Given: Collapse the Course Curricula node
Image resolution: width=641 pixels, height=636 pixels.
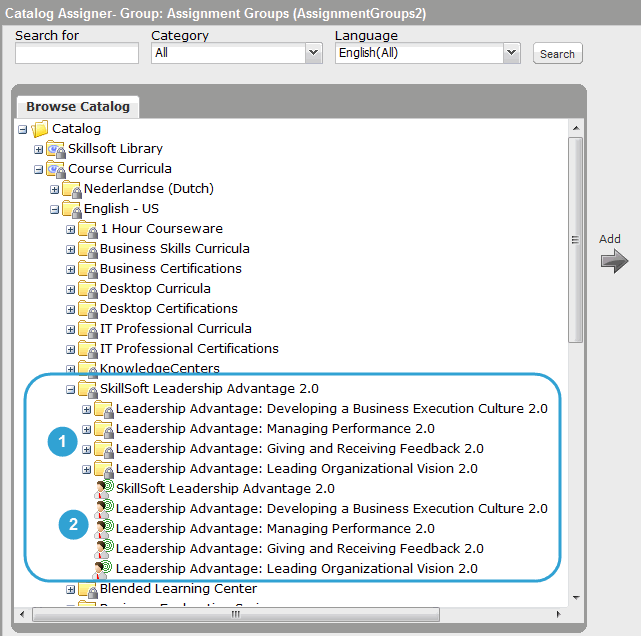Looking at the screenshot, I should pos(38,170).
